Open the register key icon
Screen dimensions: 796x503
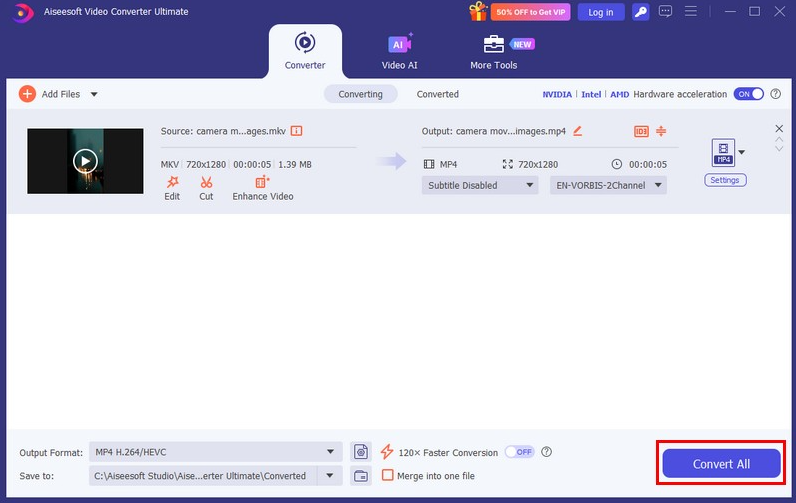[x=641, y=12]
